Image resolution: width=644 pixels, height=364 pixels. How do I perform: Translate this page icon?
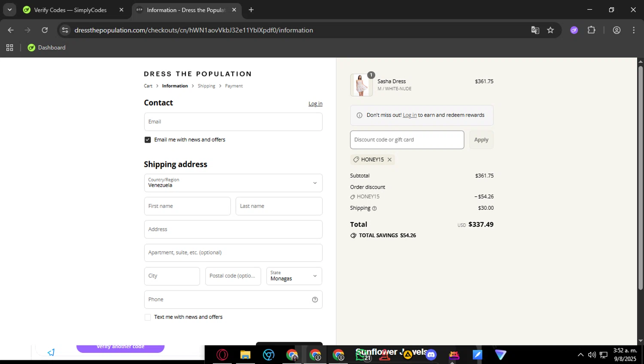point(535,30)
